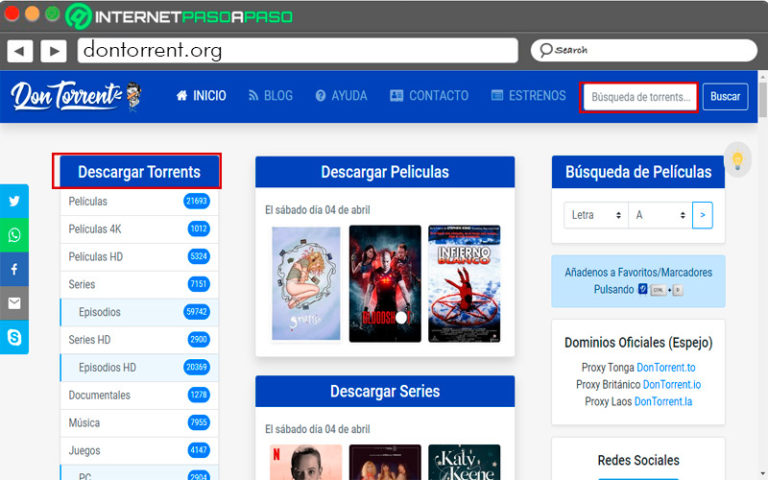Viewport: 768px width, 480px height.
Task: Open the Katy Keene series poster
Action: pyautogui.click(x=464, y=462)
